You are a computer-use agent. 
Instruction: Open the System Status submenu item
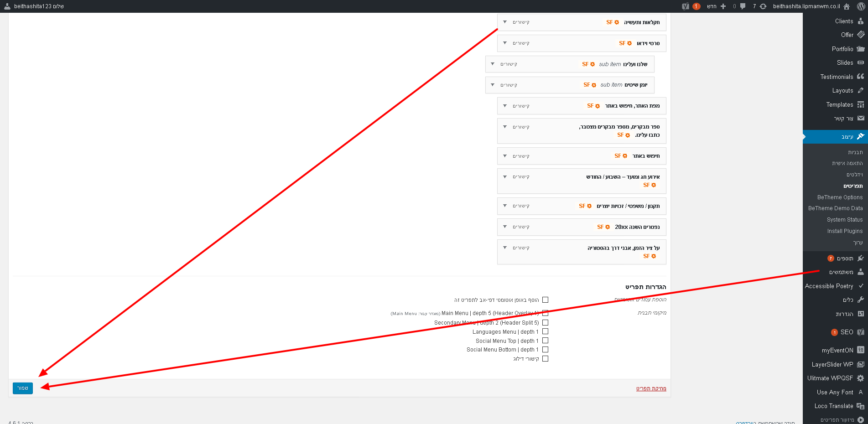coord(845,220)
